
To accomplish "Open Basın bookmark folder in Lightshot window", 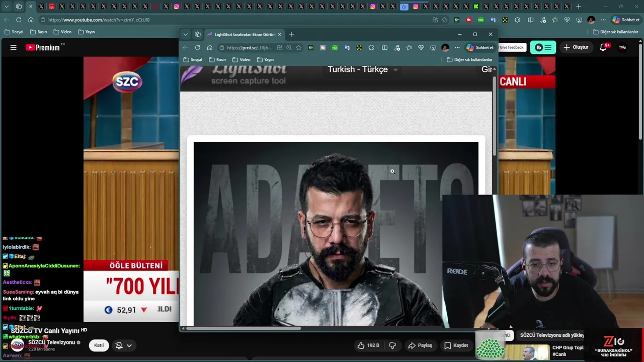I will 217,59.
